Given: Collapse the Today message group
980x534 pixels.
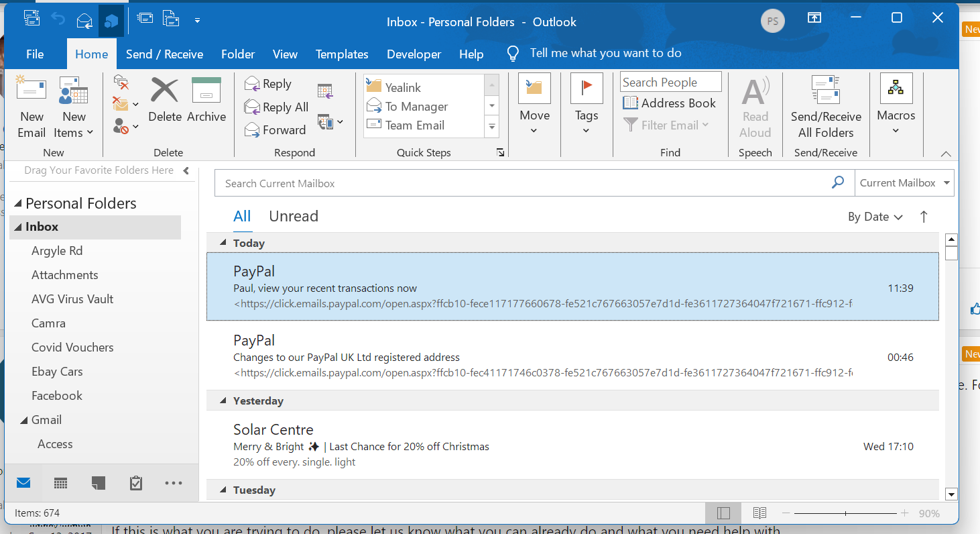Looking at the screenshot, I should [x=224, y=244].
